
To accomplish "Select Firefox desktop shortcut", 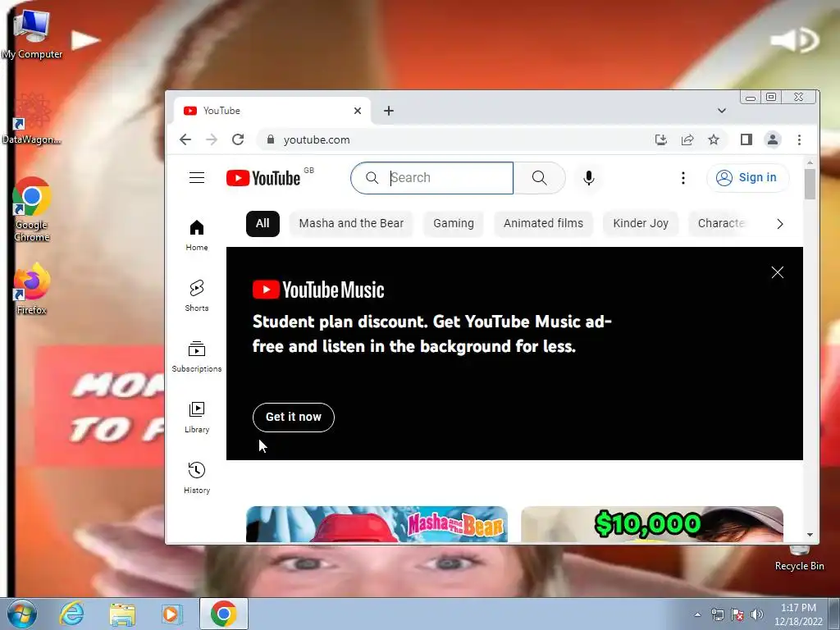I will (x=32, y=290).
